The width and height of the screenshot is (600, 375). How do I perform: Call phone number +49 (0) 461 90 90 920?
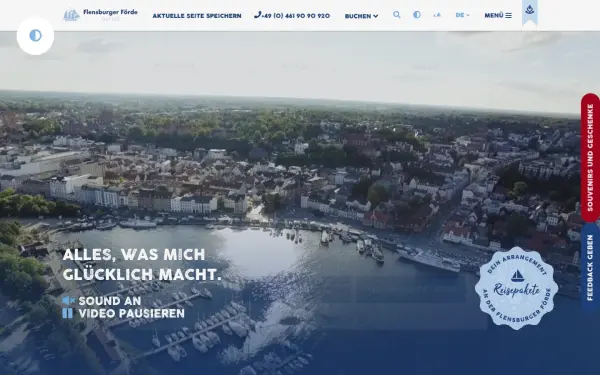coord(292,15)
